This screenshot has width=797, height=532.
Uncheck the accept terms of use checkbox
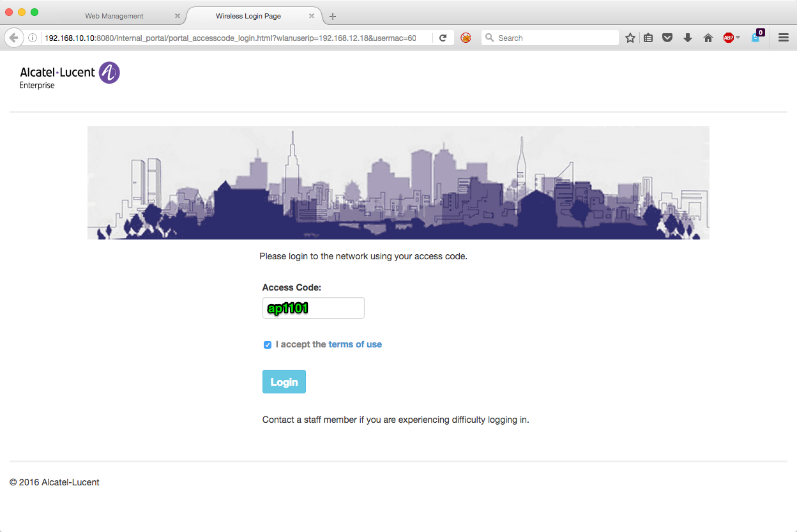(x=268, y=345)
